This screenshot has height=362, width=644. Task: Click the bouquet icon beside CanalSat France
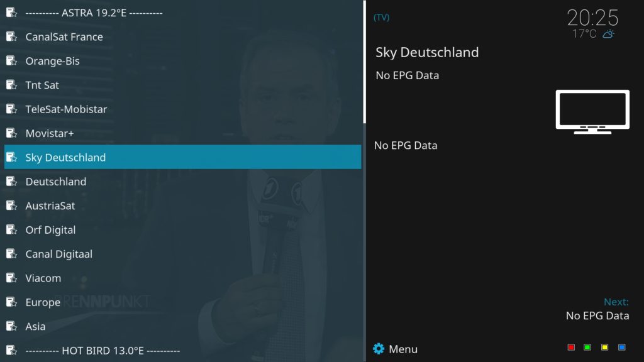tap(11, 36)
